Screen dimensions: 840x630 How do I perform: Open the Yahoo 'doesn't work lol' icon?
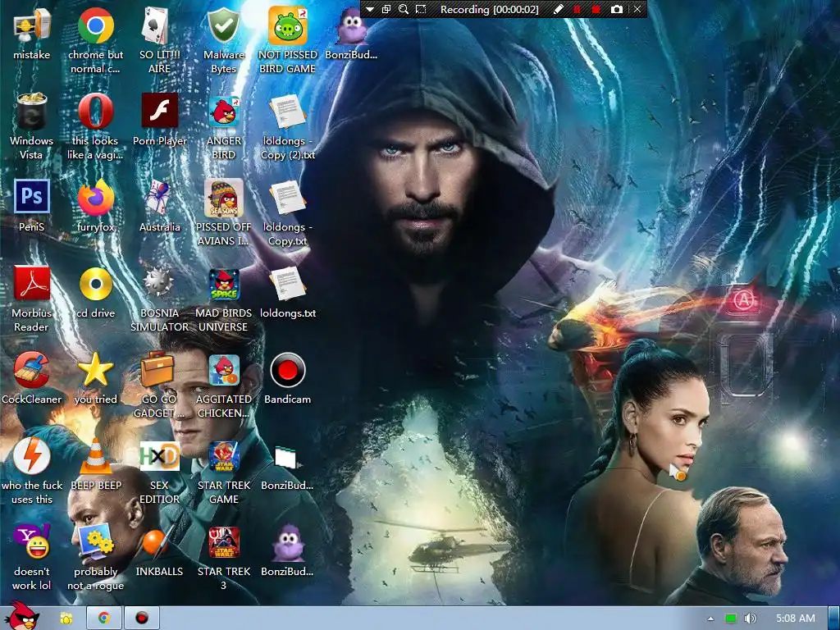(32, 541)
